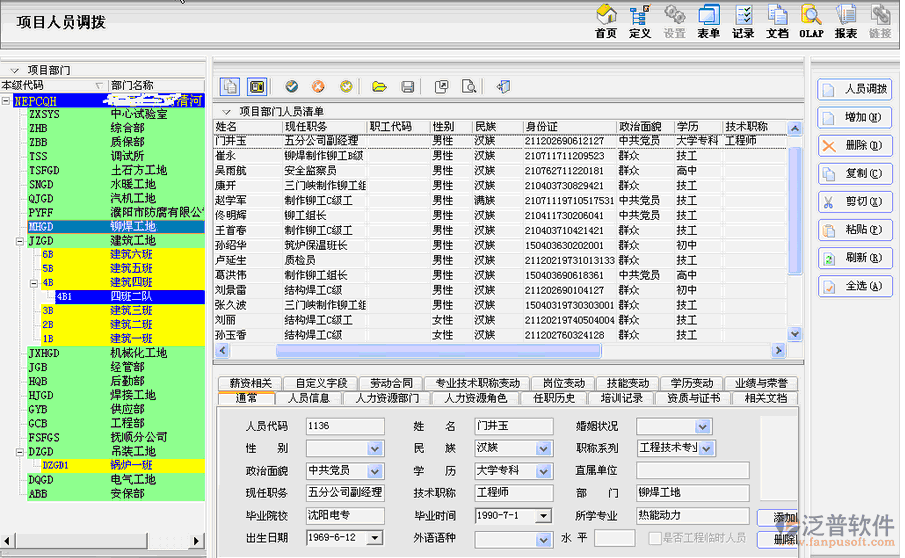Click the yellow open-folder toolbar icon
Viewport: 905px width, 558px height.
tap(379, 87)
